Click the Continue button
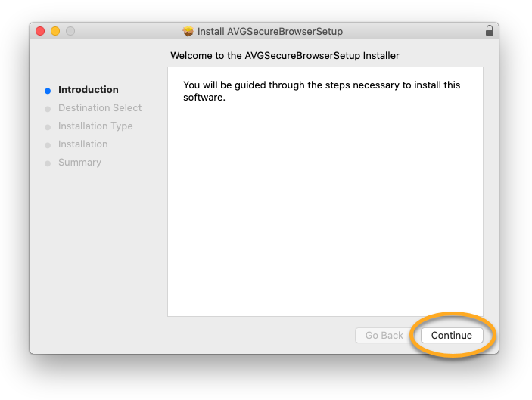This screenshot has width=532, height=400. tap(452, 335)
